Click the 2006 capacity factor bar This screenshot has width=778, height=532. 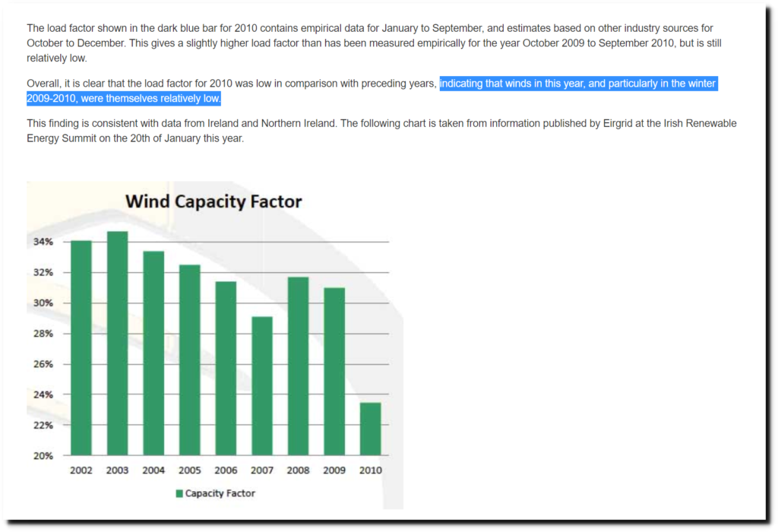point(226,369)
